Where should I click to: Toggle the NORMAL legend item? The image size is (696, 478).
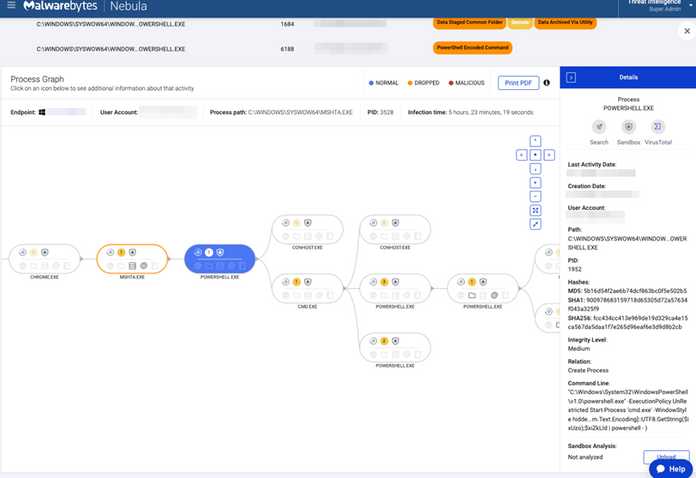pos(384,83)
